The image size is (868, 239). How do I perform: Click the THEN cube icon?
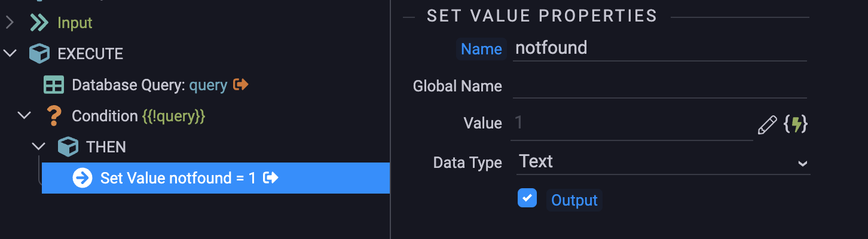tap(68, 147)
